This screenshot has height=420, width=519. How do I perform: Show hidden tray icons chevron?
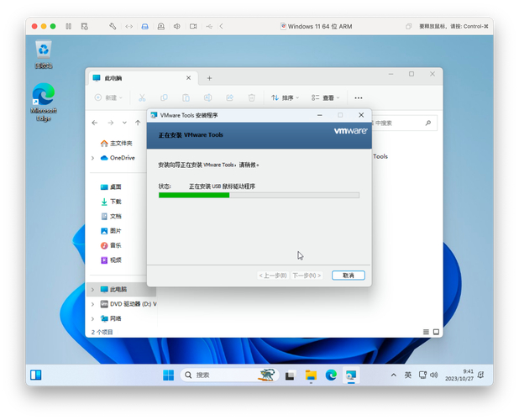(394, 375)
